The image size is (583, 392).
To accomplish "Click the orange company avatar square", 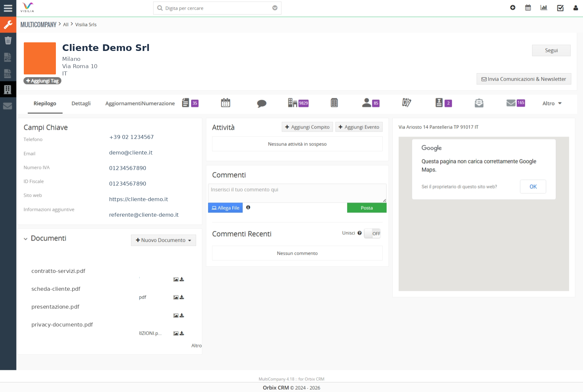I will [x=40, y=58].
